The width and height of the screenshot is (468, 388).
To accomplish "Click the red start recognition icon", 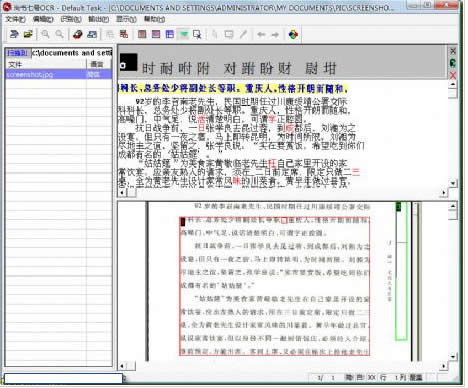I will point(77,34).
